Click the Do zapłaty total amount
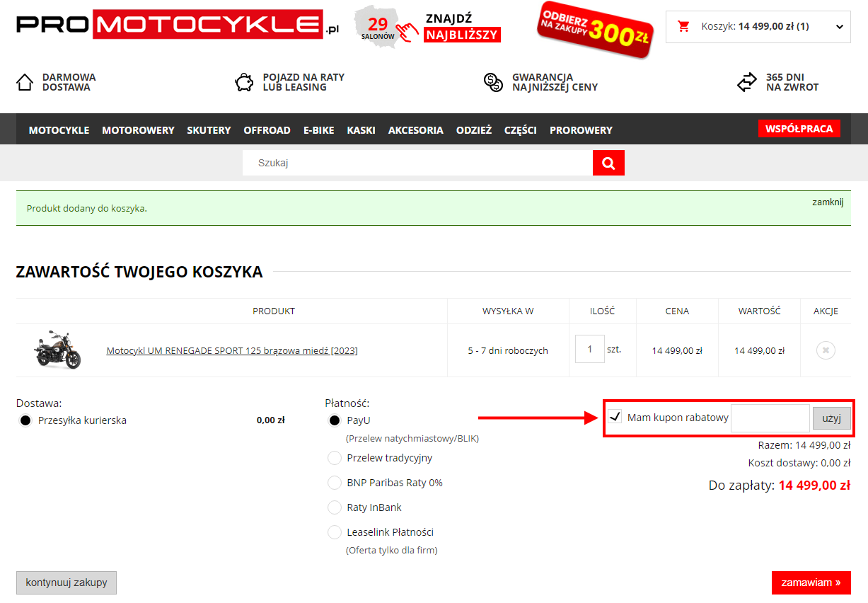This screenshot has height=603, width=868. pyautogui.click(x=814, y=486)
